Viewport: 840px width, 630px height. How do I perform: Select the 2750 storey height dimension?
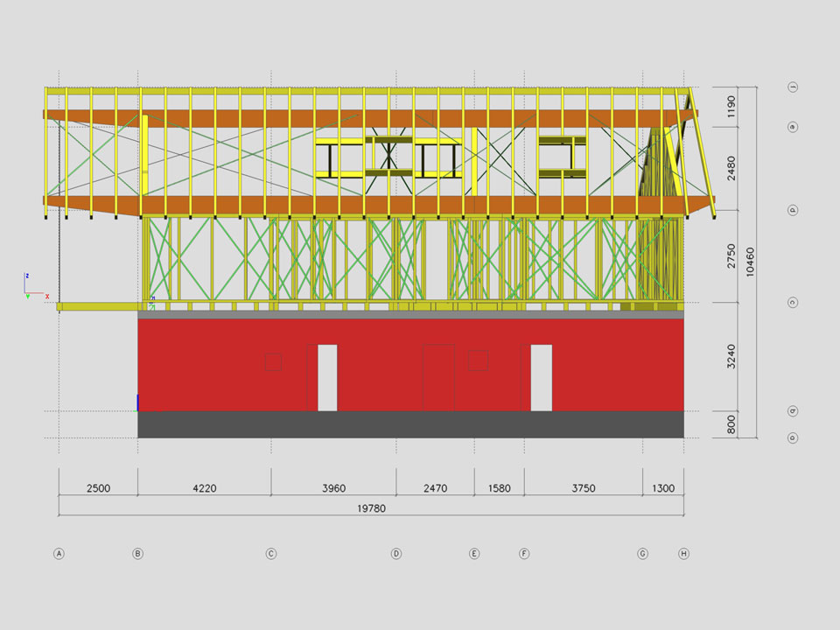click(731, 256)
